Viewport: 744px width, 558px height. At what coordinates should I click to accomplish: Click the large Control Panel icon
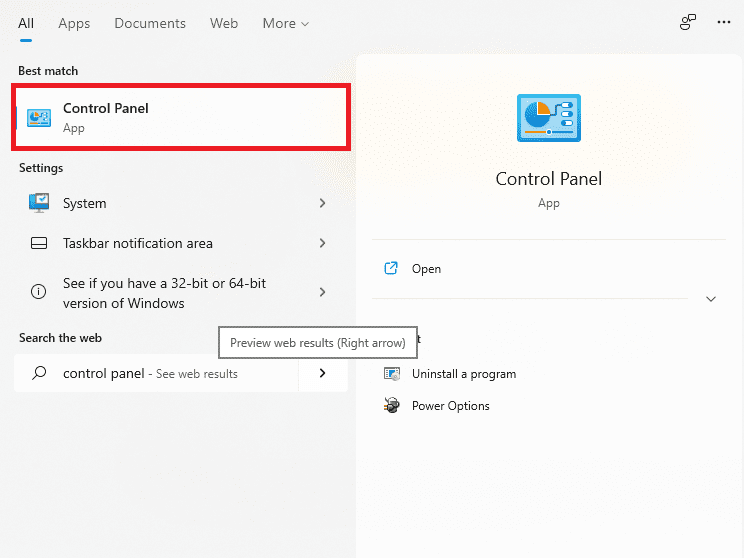(x=549, y=118)
